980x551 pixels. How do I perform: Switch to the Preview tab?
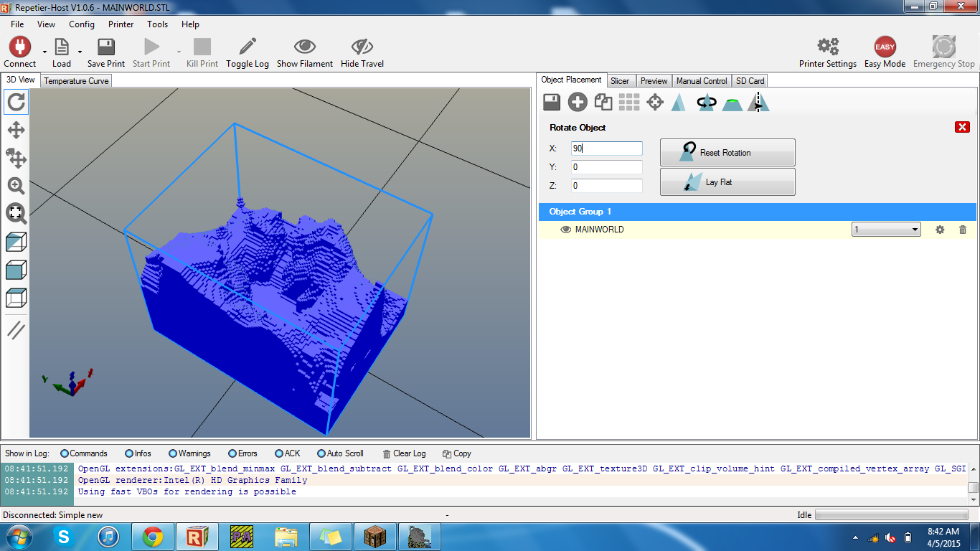pyautogui.click(x=654, y=81)
